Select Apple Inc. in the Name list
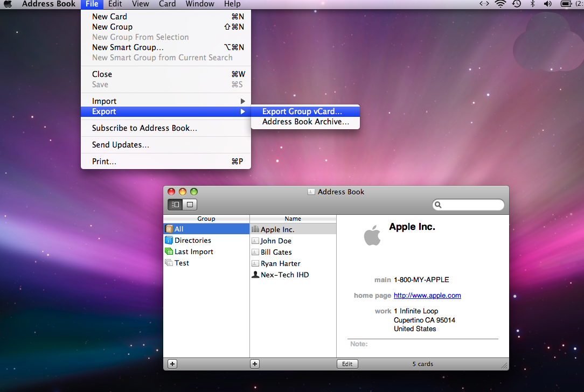The width and height of the screenshot is (584, 392). [293, 229]
